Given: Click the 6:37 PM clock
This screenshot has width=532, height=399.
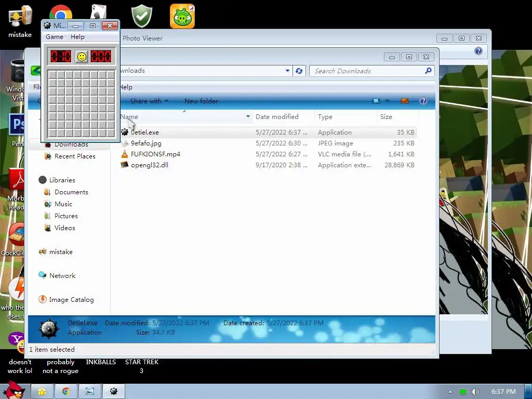Looking at the screenshot, I should 503,392.
